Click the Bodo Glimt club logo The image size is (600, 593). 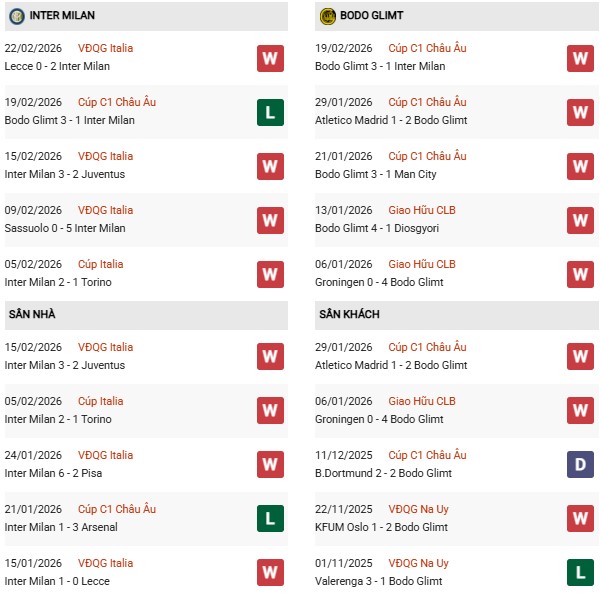point(327,16)
